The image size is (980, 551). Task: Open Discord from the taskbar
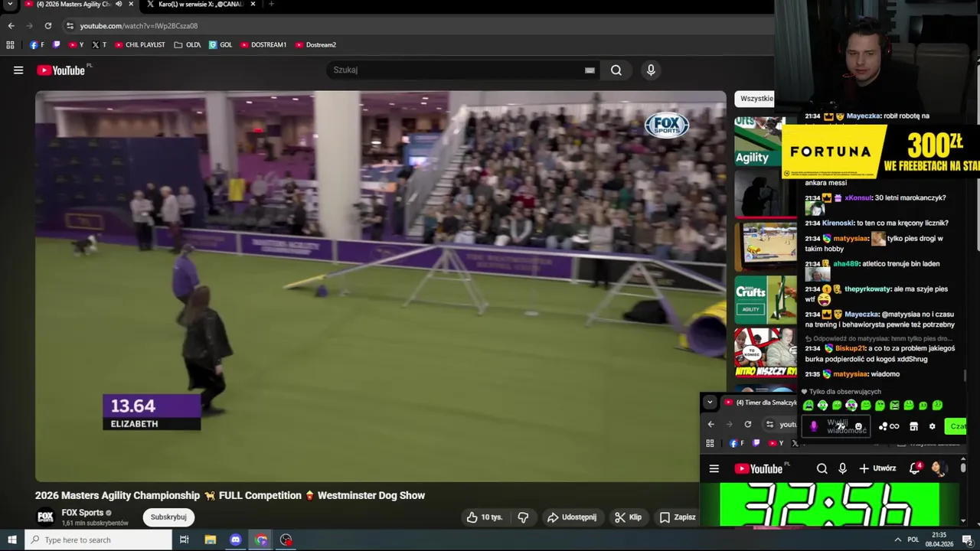click(x=236, y=540)
